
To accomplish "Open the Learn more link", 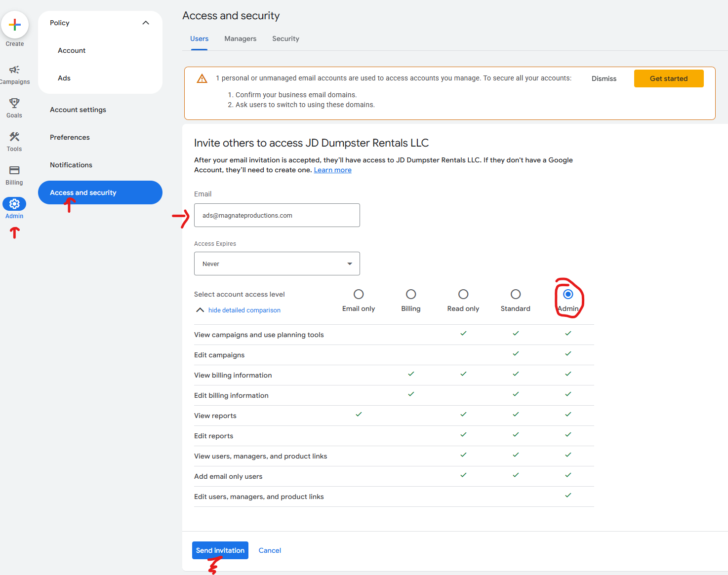I will [x=333, y=170].
